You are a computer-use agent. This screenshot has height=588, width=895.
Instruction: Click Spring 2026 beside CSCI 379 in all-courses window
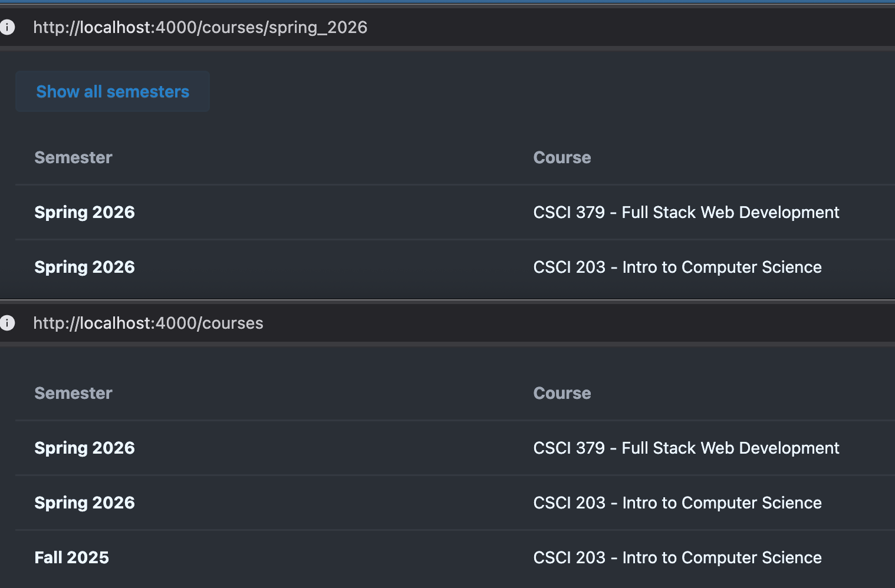coord(84,448)
